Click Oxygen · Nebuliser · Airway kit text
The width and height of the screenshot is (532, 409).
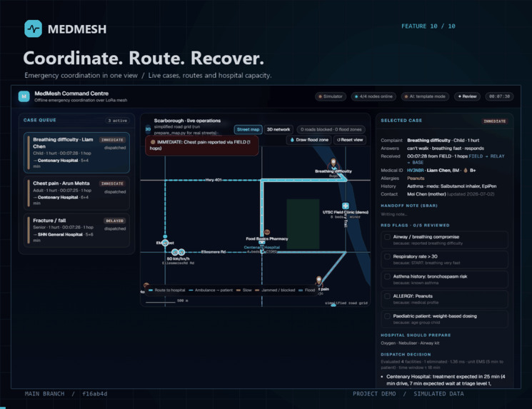click(410, 343)
